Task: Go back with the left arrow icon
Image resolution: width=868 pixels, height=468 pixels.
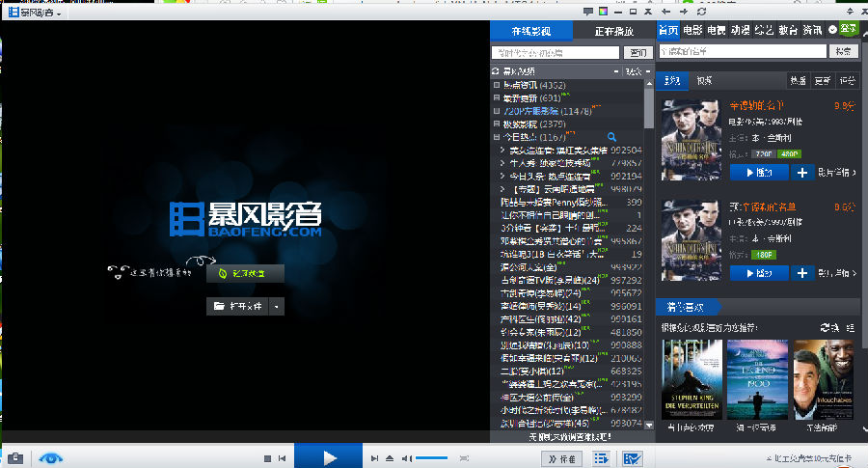Action: [x=665, y=12]
